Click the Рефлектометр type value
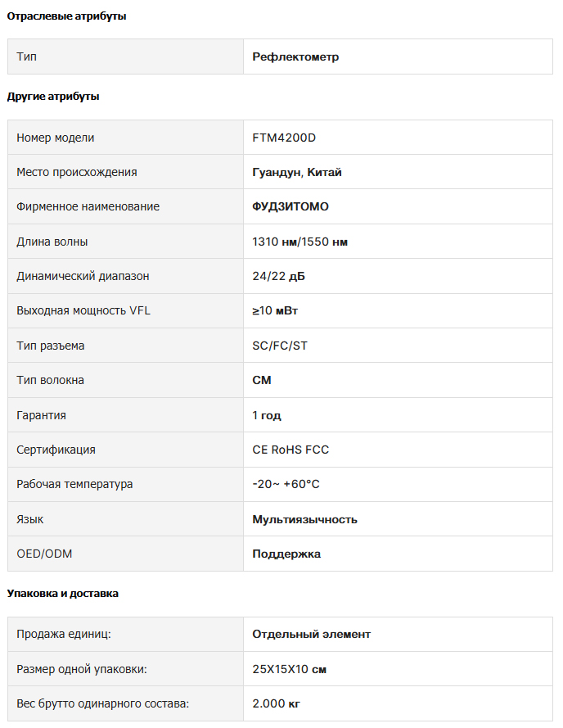Viewport: 563px width, 728px height. 295,57
